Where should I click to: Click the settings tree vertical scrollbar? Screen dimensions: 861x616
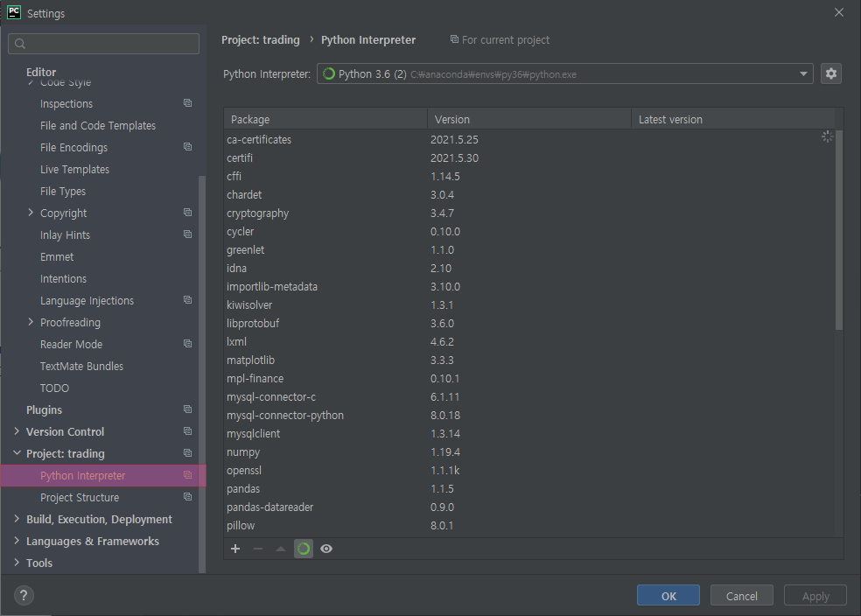click(x=201, y=374)
